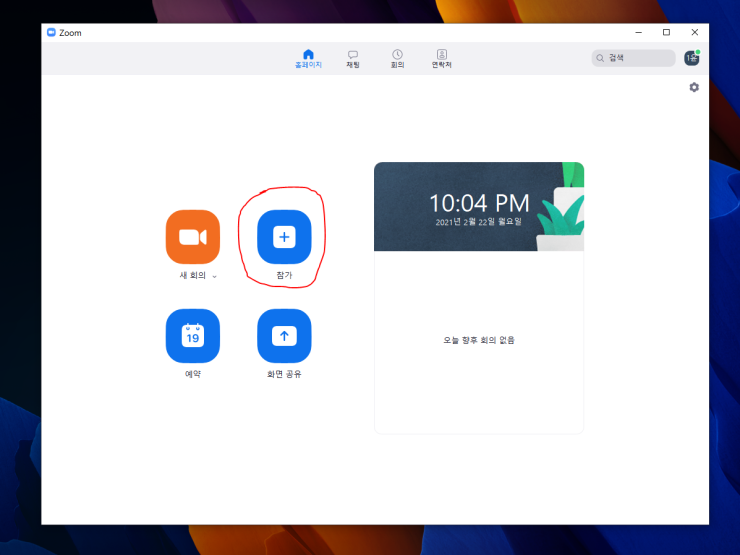Click the blue 참가 join plus icon
This screenshot has width=740, height=555.
coord(284,237)
